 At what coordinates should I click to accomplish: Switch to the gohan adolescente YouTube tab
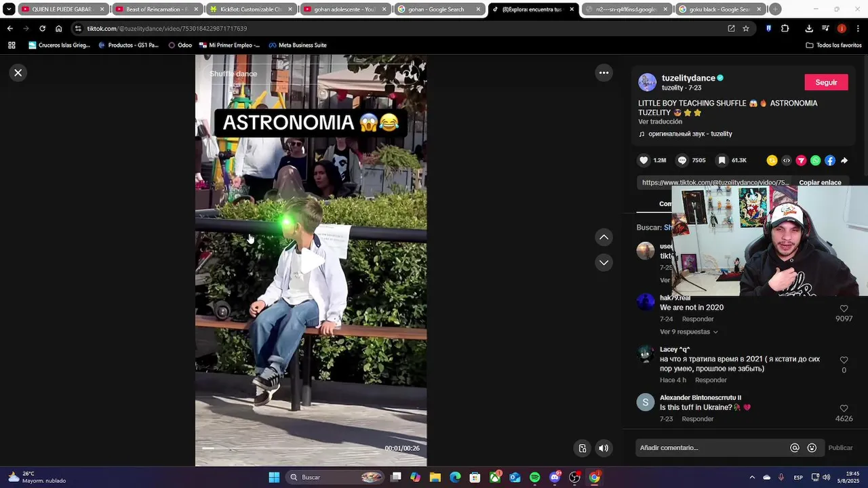tap(345, 9)
